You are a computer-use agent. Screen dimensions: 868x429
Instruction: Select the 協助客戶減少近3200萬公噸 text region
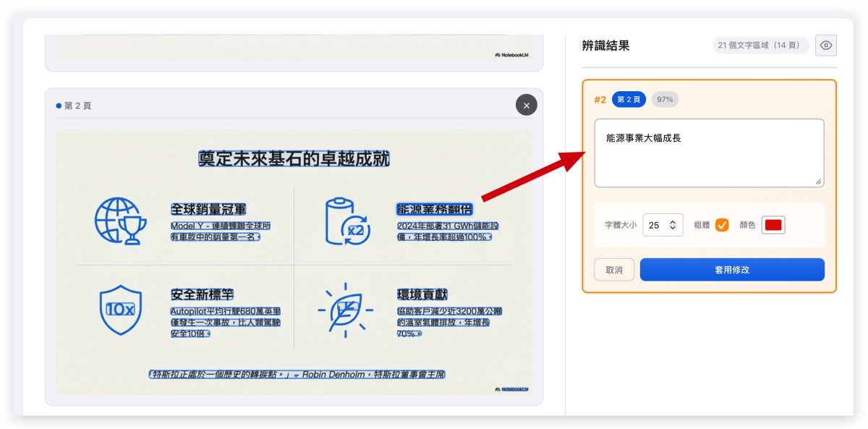tap(449, 322)
